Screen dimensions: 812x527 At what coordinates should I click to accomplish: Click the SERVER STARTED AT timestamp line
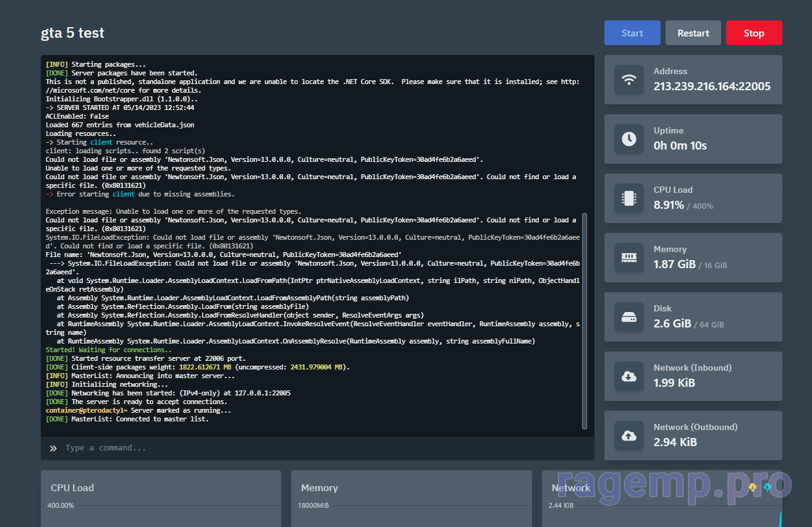pyautogui.click(x=120, y=108)
